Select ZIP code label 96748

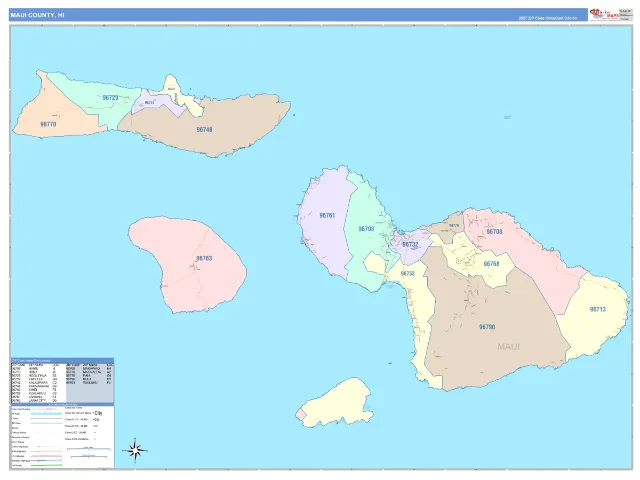coord(204,129)
